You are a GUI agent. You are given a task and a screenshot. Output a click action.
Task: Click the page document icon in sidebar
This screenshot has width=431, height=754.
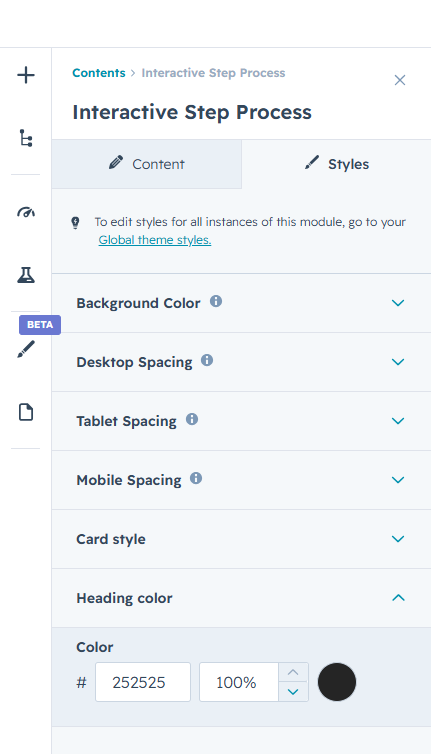26,412
